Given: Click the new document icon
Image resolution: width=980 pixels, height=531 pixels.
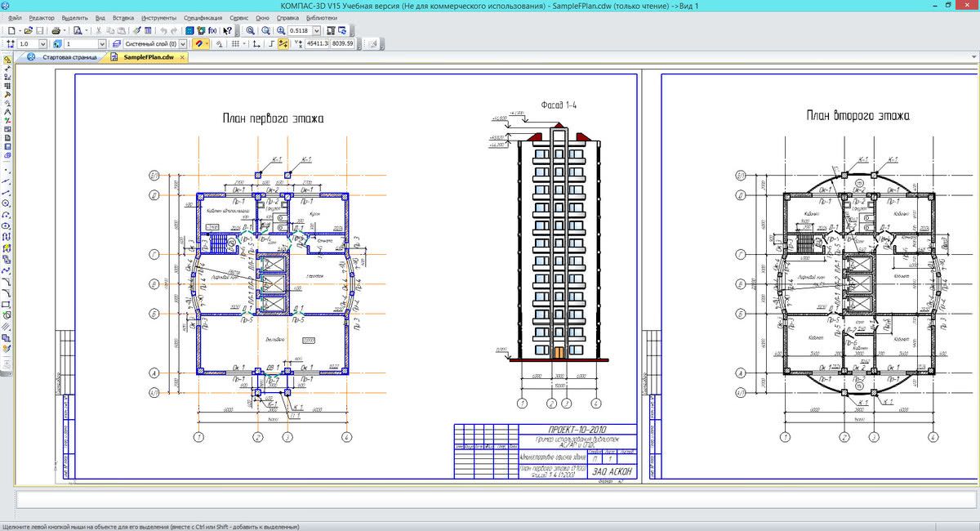Looking at the screenshot, I should [11, 30].
